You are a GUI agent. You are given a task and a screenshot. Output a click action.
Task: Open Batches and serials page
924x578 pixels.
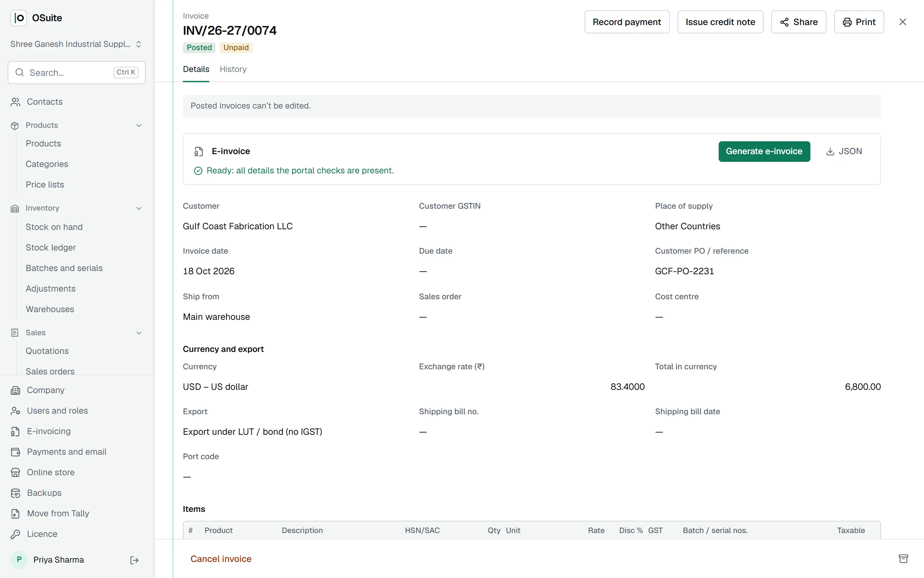click(x=64, y=268)
